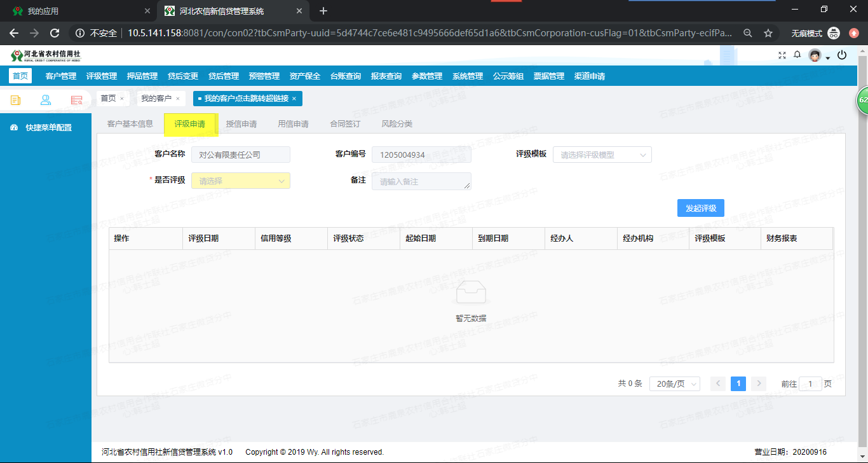868x463 pixels.
Task: Open the 报表查询 menu
Action: click(388, 75)
